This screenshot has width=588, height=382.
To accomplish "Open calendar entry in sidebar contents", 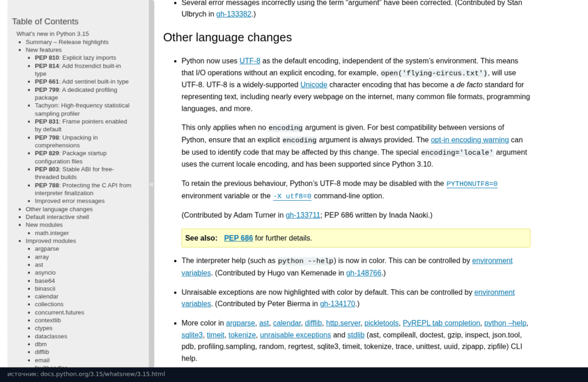I will tap(47, 297).
